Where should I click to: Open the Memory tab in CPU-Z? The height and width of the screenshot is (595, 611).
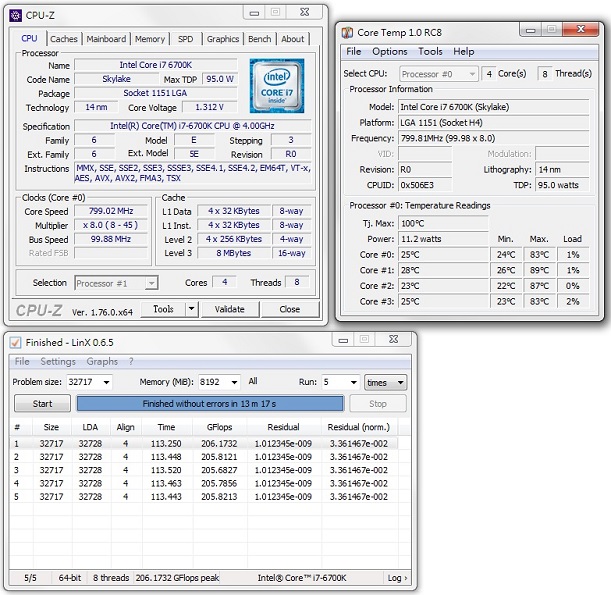pos(150,39)
